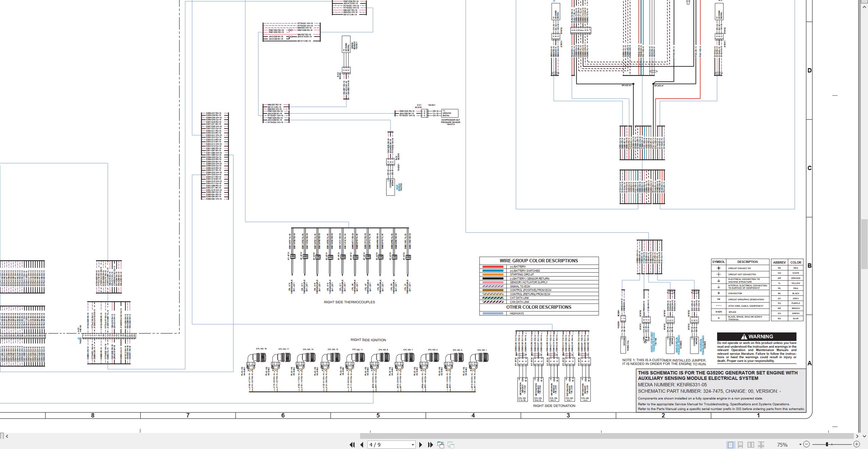The height and width of the screenshot is (449, 868).
Task: Open the page number dropdown
Action: [413, 445]
